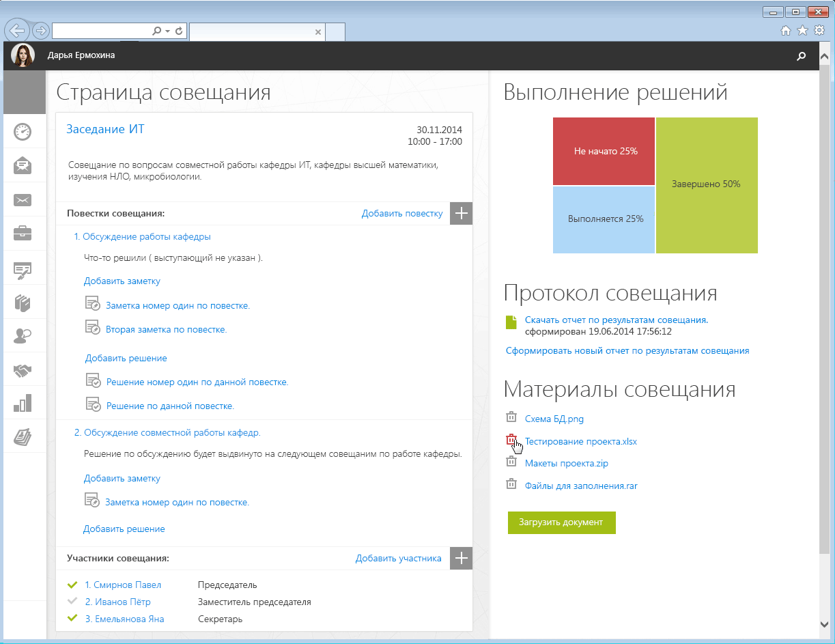835x644 pixels.
Task: Toggle the check mark beside Смирнов Павел
Action: tap(73, 585)
